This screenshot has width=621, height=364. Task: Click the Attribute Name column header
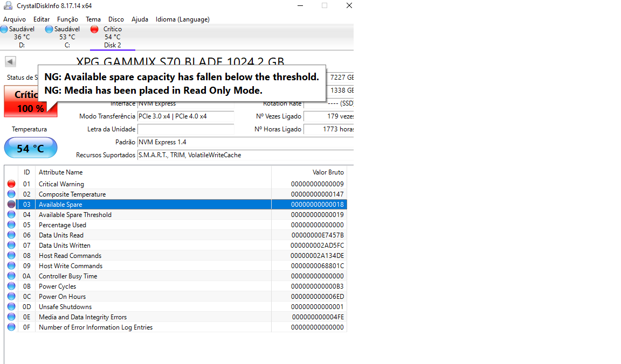[153, 172]
